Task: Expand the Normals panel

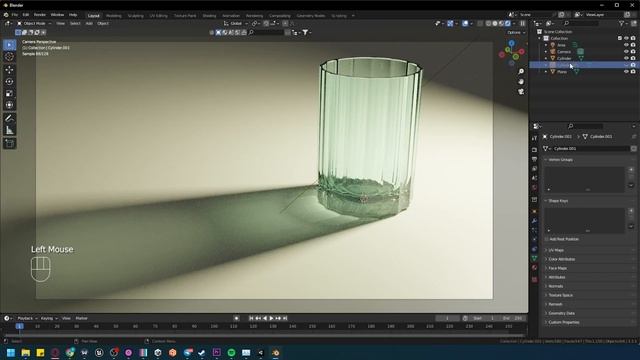Action: coord(546,286)
